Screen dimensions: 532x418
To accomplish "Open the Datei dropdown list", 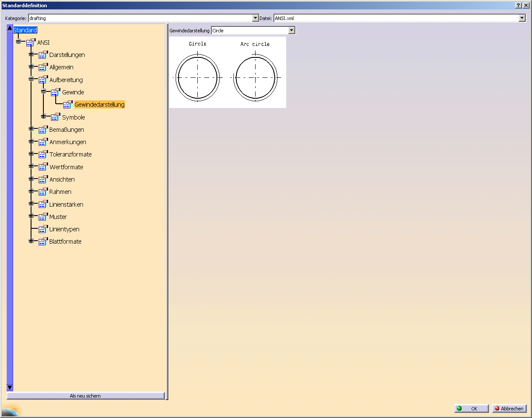I will 522,18.
